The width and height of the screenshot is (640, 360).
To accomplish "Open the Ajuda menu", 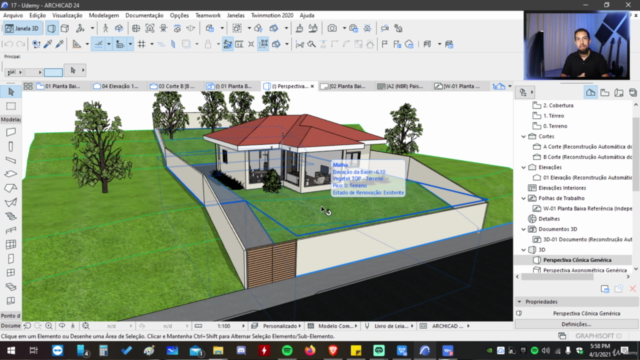I will 307,15.
